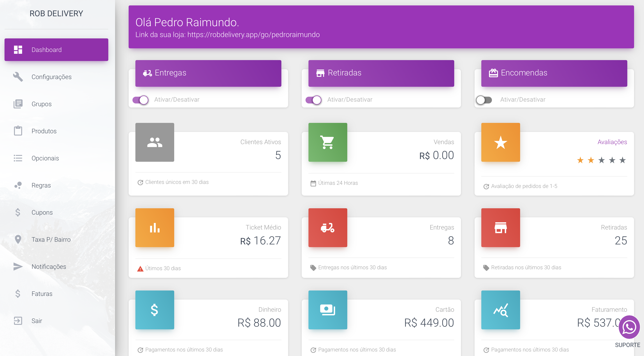Click the WhatsApp support icon
644x356 pixels.
point(629,327)
